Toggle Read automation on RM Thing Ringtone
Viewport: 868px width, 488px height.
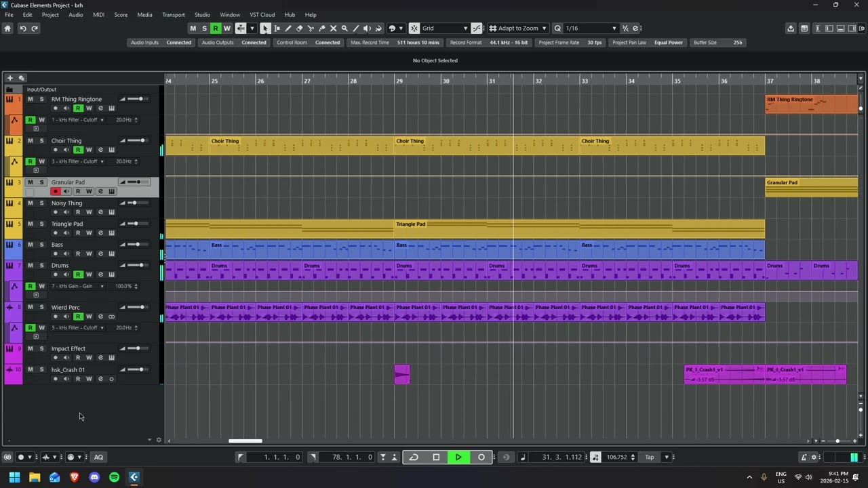[78, 108]
